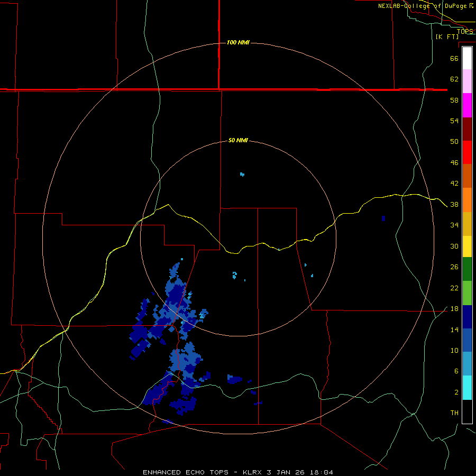Click the "ENHANCED ECHO TOPS" caption text
The image size is (476, 476).
pos(186,472)
